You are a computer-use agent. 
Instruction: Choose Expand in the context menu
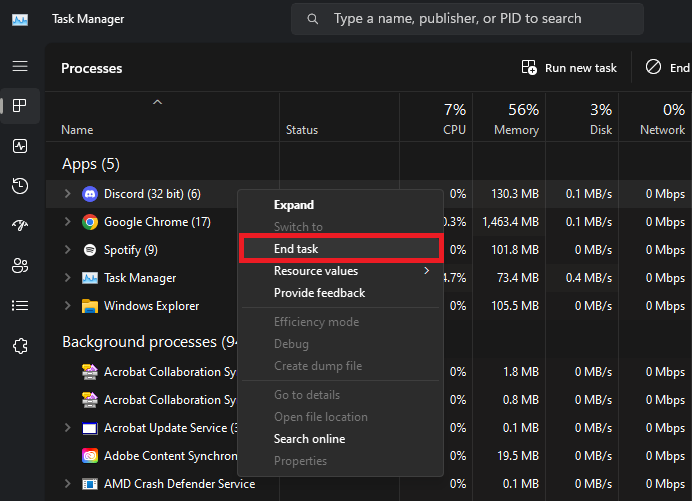340,205
